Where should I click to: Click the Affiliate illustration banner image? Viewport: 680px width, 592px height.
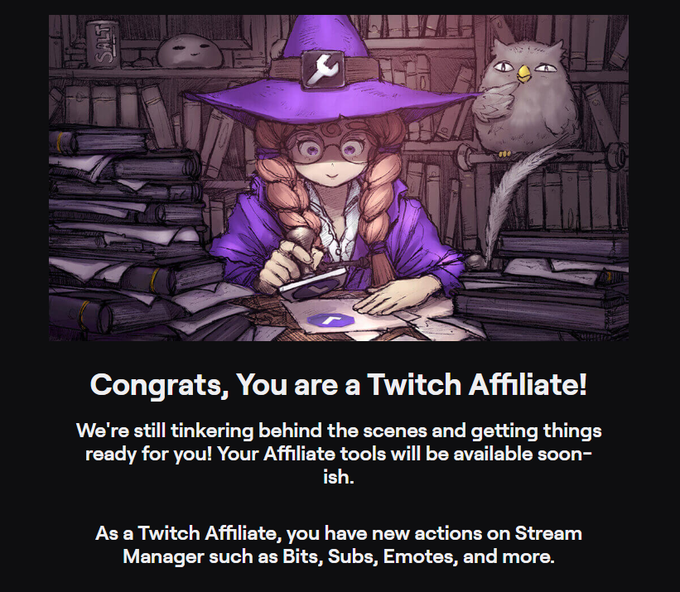pyautogui.click(x=339, y=178)
